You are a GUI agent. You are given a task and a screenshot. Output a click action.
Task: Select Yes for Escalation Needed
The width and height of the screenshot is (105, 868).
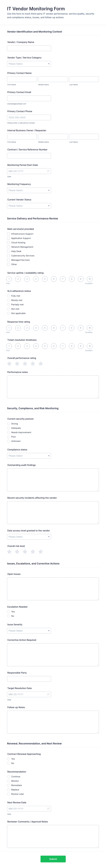(8, 612)
